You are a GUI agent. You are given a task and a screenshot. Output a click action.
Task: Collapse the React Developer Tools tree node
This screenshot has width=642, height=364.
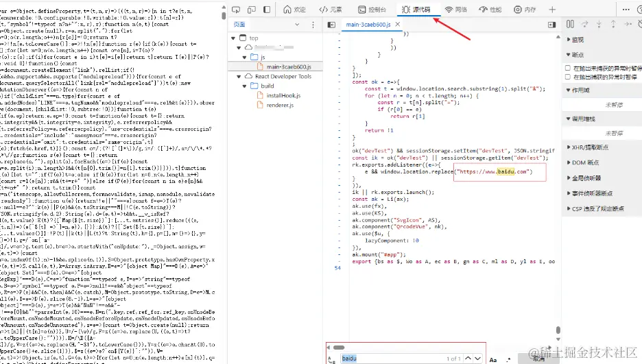tap(239, 77)
